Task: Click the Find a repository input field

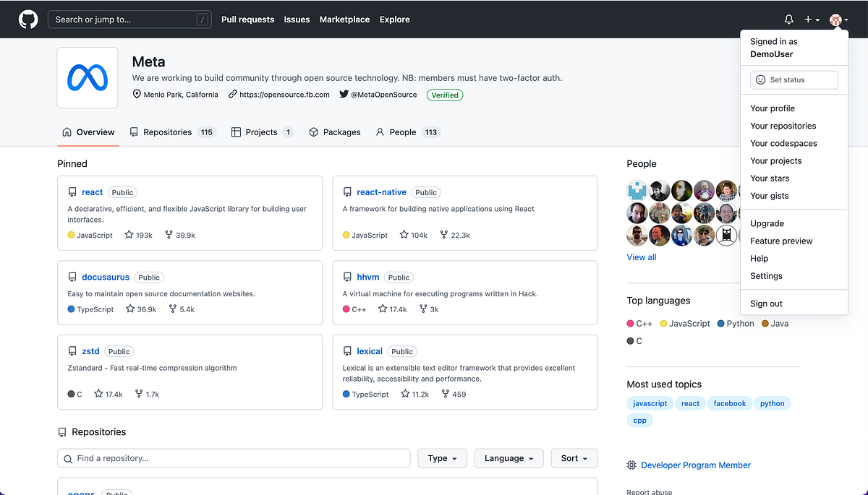Action: (x=234, y=458)
